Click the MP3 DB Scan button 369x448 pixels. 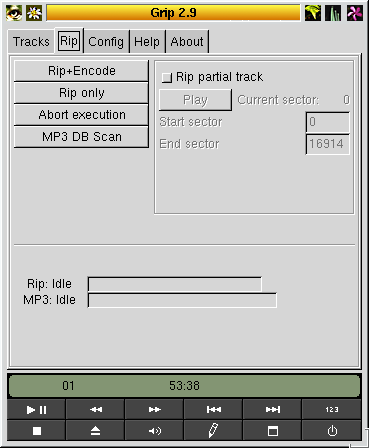81,137
